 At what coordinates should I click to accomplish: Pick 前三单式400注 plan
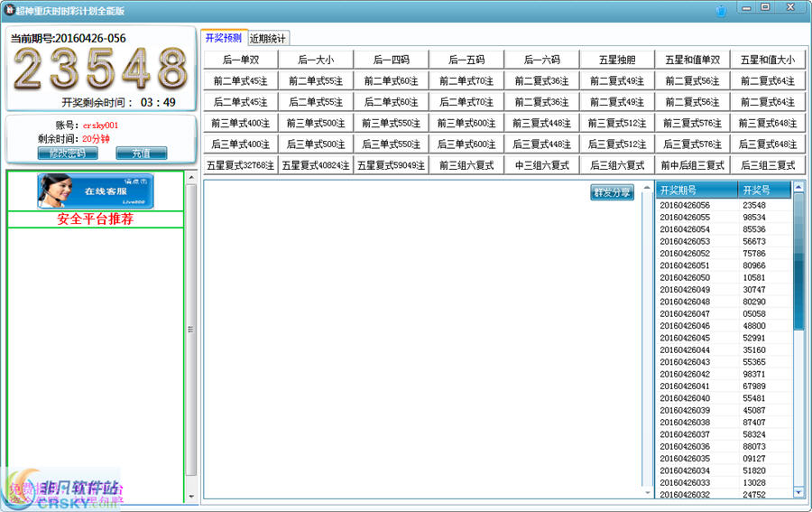pos(241,123)
